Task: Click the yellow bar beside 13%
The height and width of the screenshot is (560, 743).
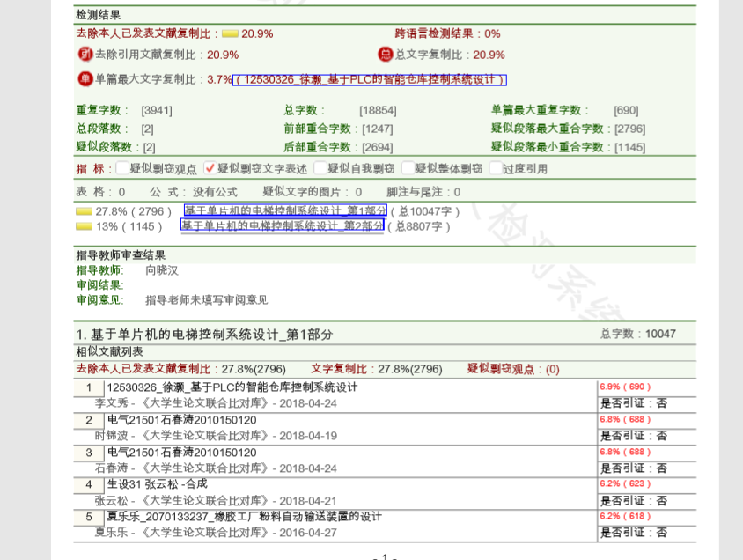Action: [84, 226]
